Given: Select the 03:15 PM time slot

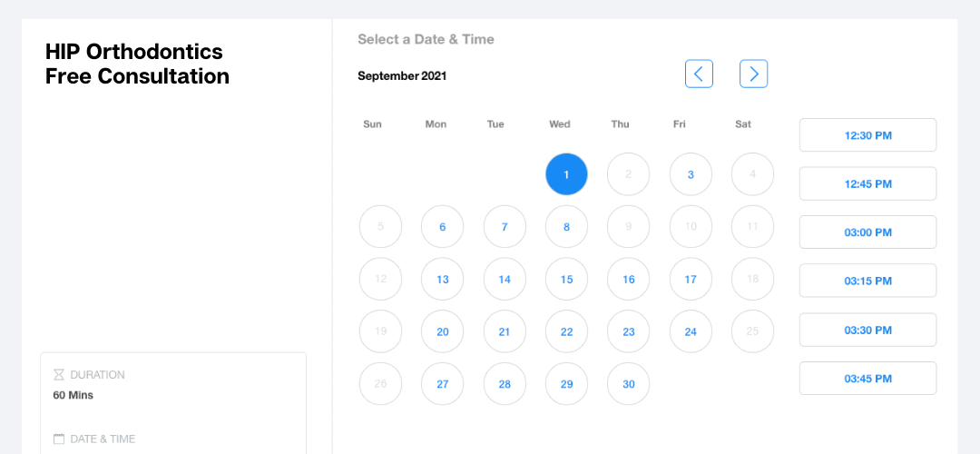Looking at the screenshot, I should [867, 281].
